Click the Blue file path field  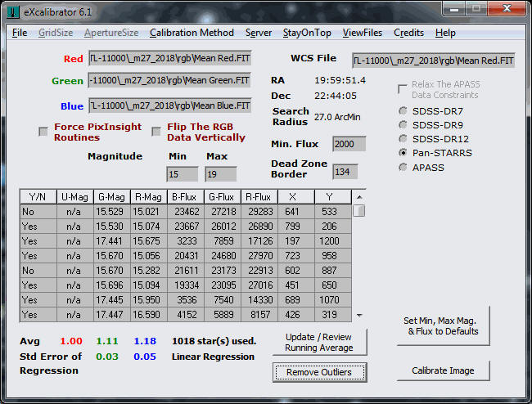point(169,105)
